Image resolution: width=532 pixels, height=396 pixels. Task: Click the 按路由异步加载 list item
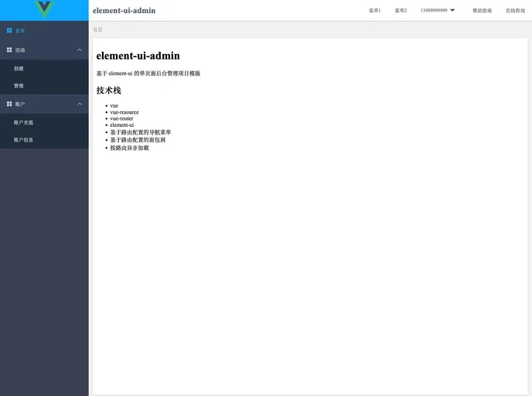coord(130,148)
